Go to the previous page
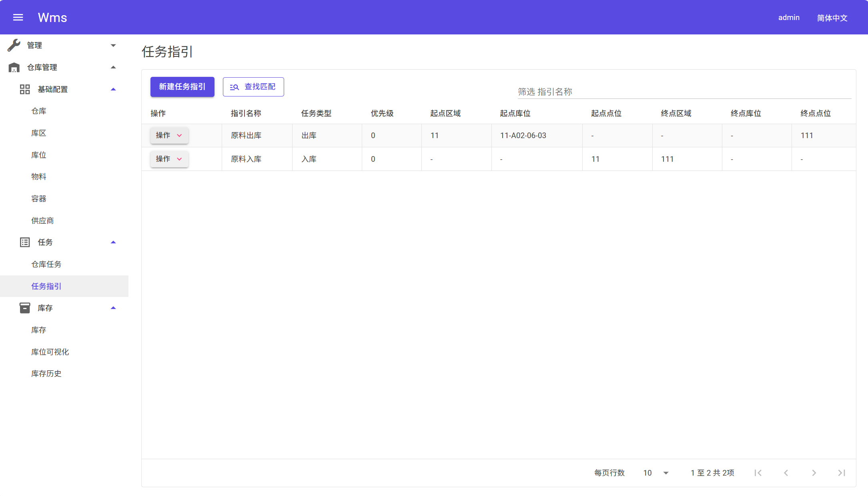The image size is (868, 496). (786, 473)
